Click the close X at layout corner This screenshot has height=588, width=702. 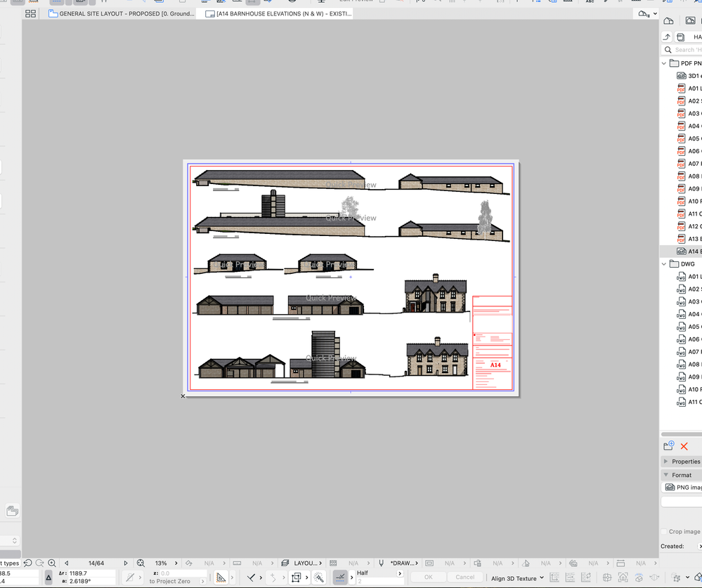183,396
